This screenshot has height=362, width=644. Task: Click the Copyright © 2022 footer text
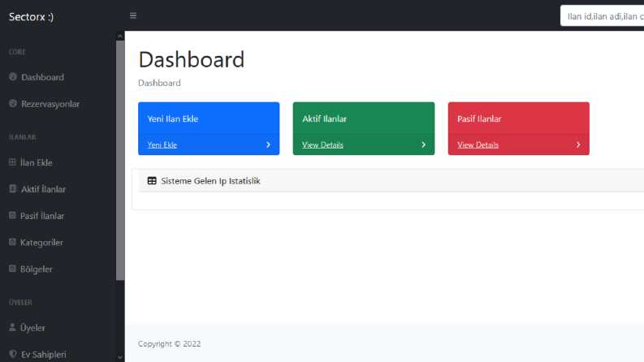[x=169, y=344]
